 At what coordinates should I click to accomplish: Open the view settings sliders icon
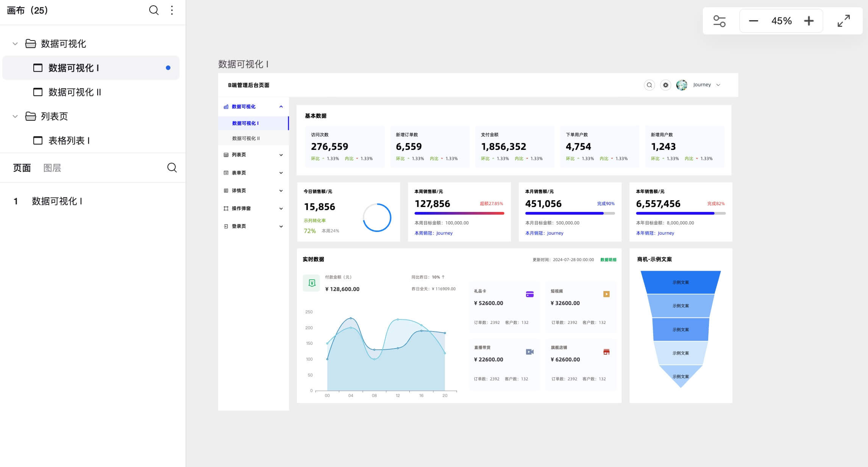[x=719, y=21]
